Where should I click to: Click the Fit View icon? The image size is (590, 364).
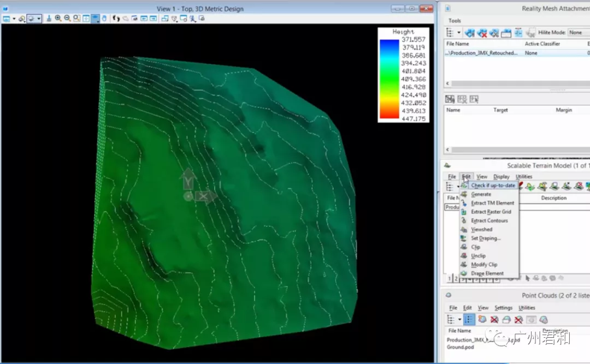point(86,19)
